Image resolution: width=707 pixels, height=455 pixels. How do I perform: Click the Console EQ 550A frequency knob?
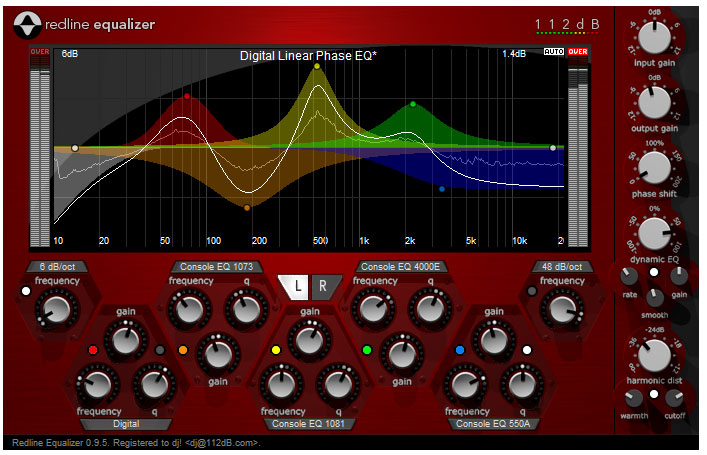[465, 385]
